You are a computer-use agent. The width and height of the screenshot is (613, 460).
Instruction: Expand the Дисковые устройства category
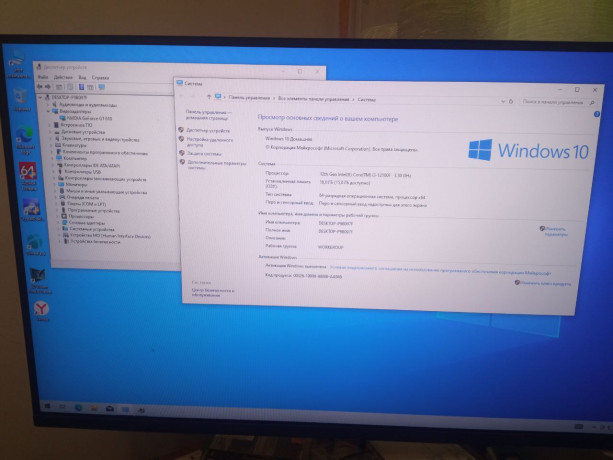click(x=50, y=132)
